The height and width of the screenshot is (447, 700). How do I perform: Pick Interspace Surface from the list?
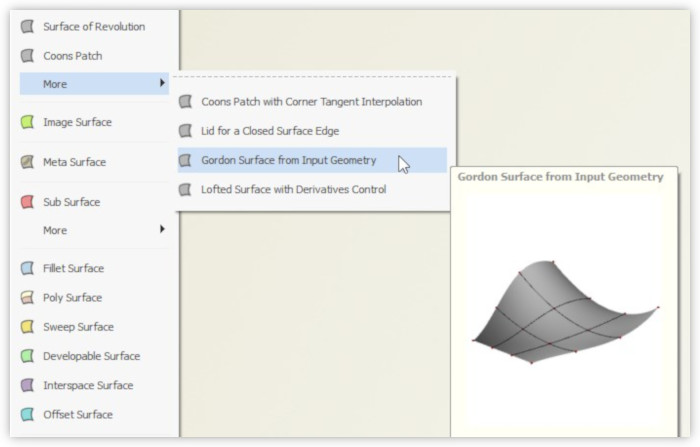coord(94,385)
